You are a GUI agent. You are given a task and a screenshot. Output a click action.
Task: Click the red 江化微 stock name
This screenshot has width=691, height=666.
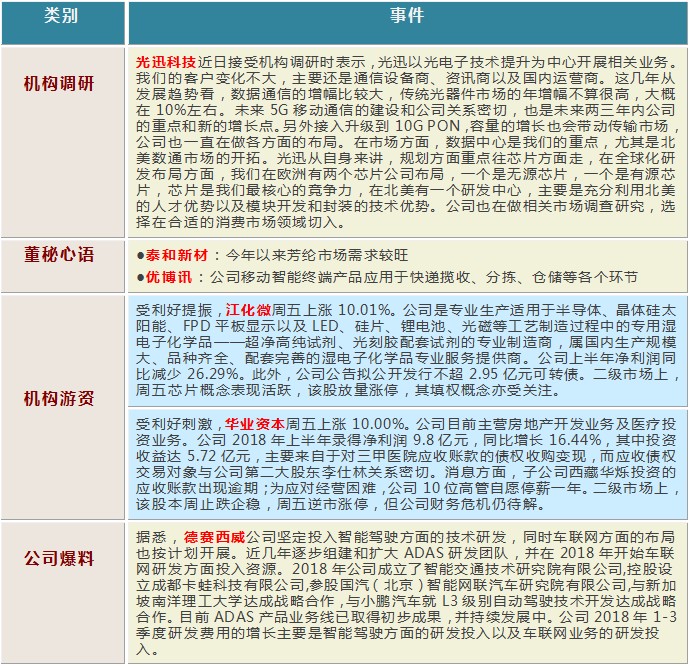(x=249, y=310)
